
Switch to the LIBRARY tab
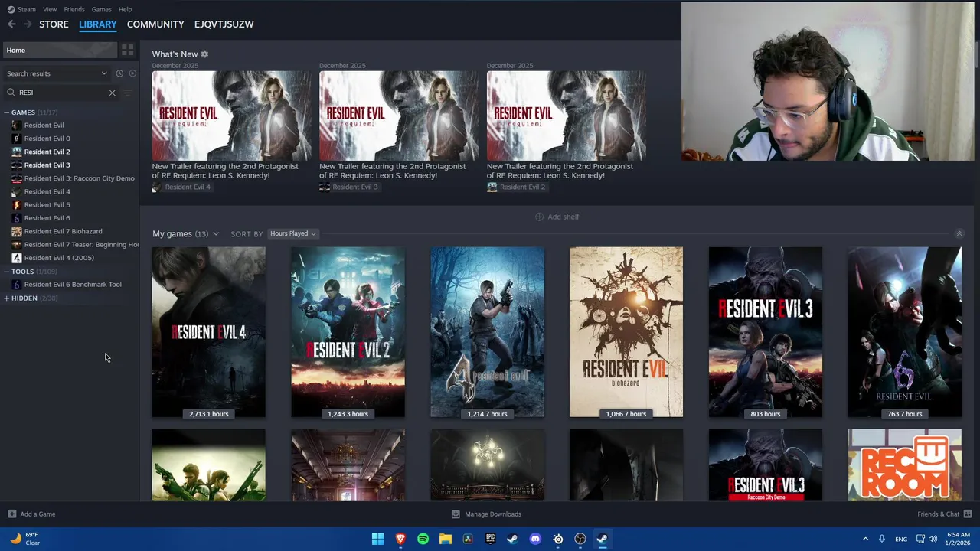98,24
